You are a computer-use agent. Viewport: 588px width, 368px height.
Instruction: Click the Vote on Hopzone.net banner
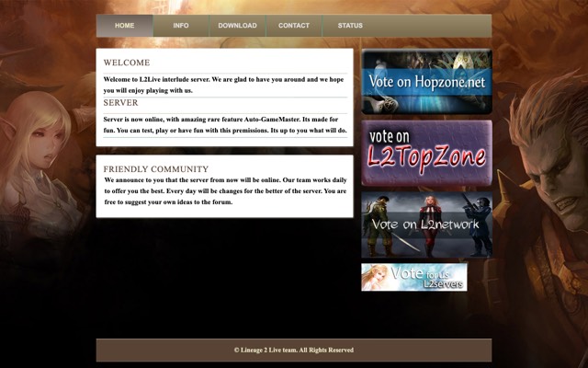pos(426,82)
